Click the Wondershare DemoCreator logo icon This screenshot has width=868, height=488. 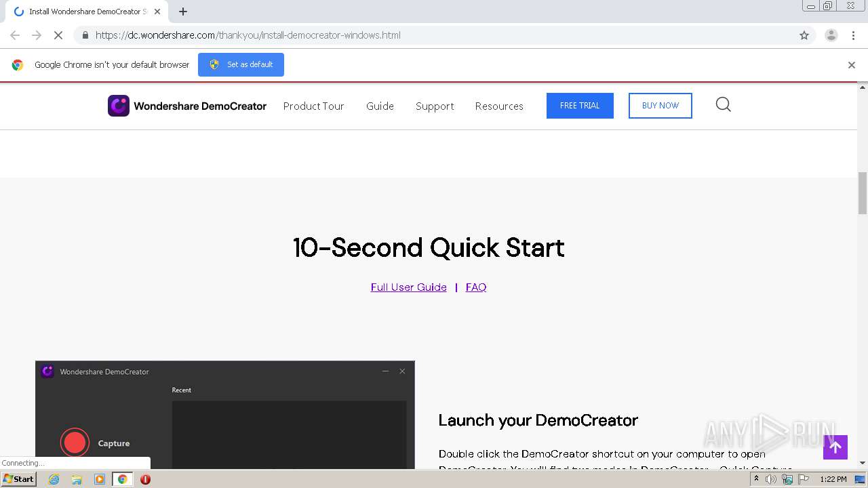[119, 106]
